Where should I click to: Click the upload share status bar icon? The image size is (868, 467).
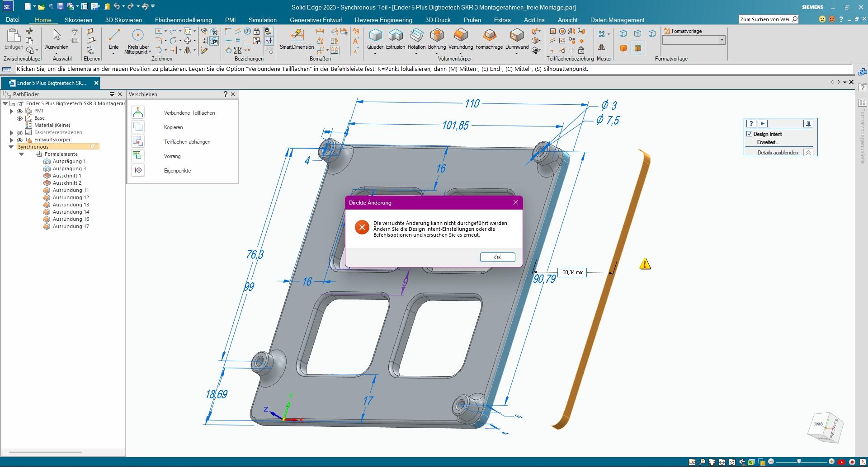click(863, 462)
